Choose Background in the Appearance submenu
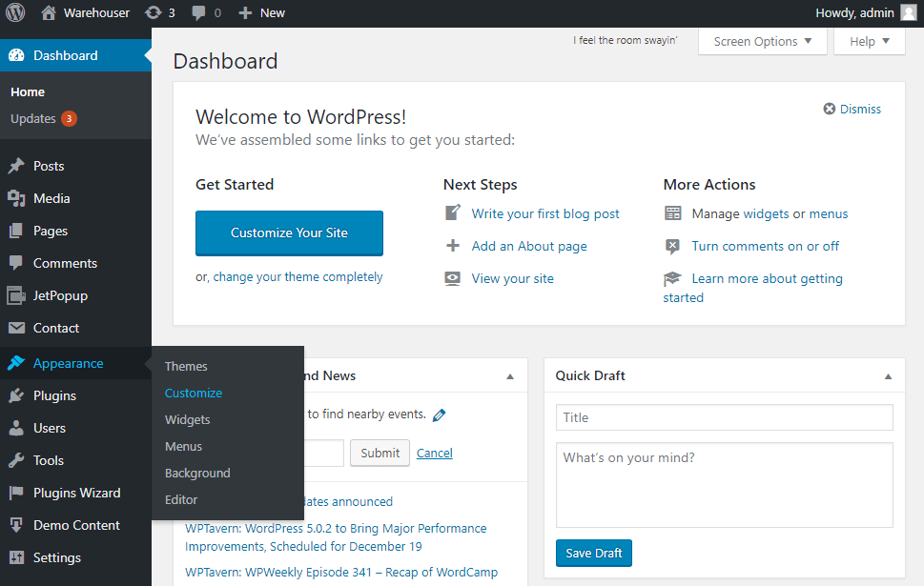Screen dimensions: 924x586 click(197, 473)
